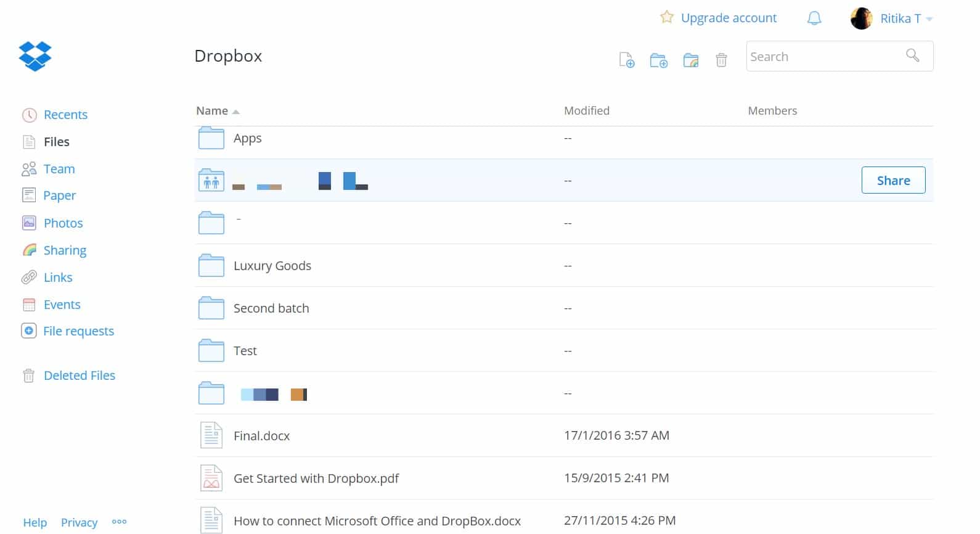Image resolution: width=980 pixels, height=534 pixels.
Task: Click the new folder toolbar icon
Action: click(659, 60)
